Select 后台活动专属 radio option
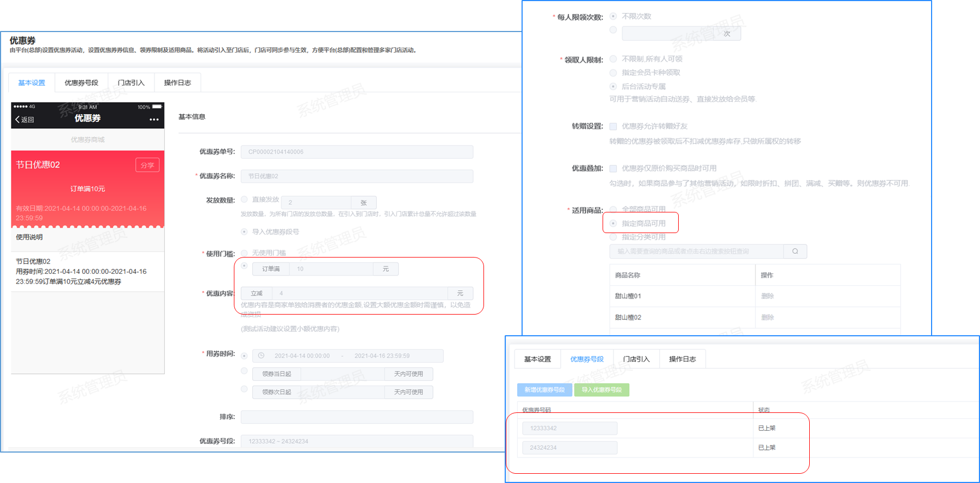The width and height of the screenshot is (980, 483). click(x=613, y=86)
